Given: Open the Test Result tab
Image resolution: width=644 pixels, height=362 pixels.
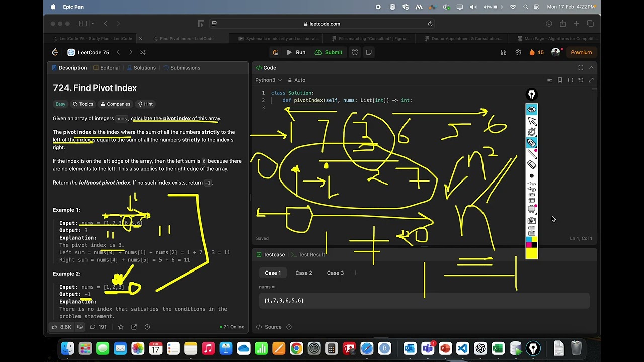Looking at the screenshot, I should [308, 255].
